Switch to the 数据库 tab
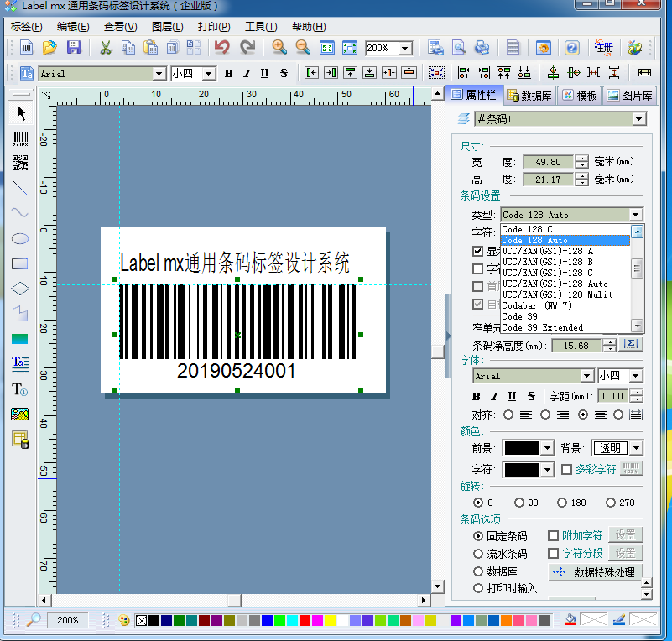The height and width of the screenshot is (641, 672). point(529,95)
